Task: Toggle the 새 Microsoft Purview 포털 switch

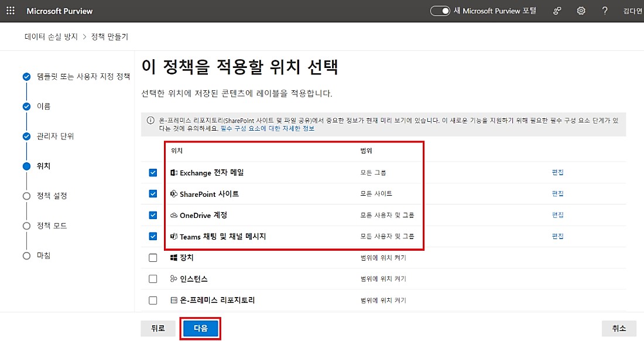Action: click(x=440, y=11)
